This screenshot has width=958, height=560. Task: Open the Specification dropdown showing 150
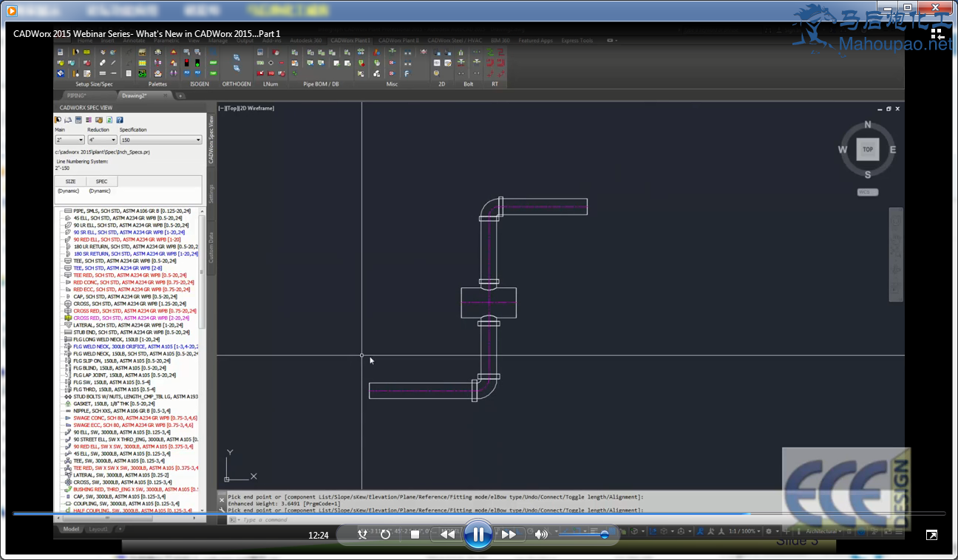[160, 140]
